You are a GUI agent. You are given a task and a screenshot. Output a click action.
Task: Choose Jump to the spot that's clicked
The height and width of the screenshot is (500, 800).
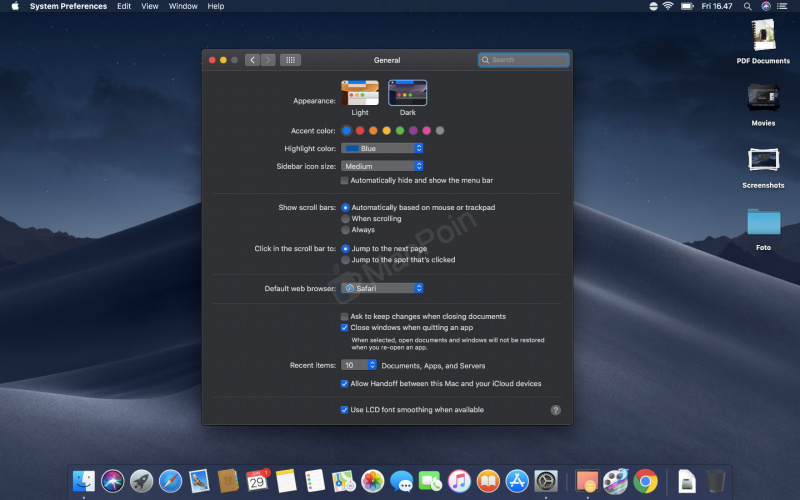click(x=345, y=260)
